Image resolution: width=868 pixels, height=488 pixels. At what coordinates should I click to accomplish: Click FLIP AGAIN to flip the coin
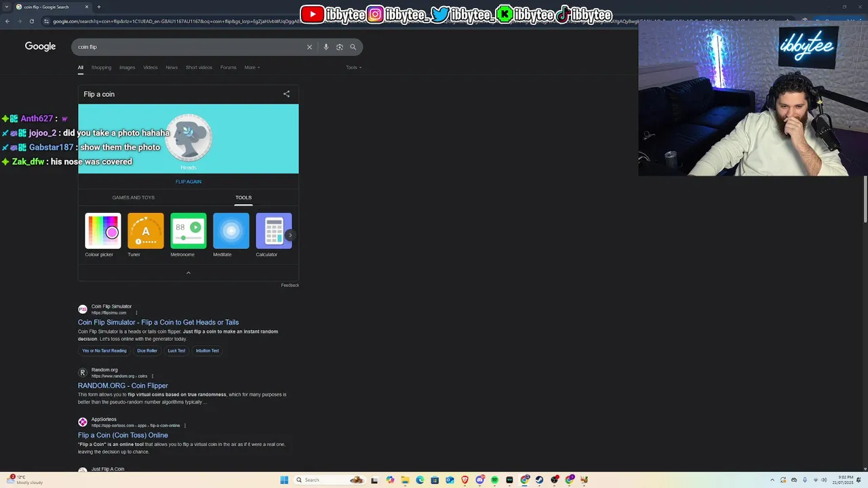189,182
